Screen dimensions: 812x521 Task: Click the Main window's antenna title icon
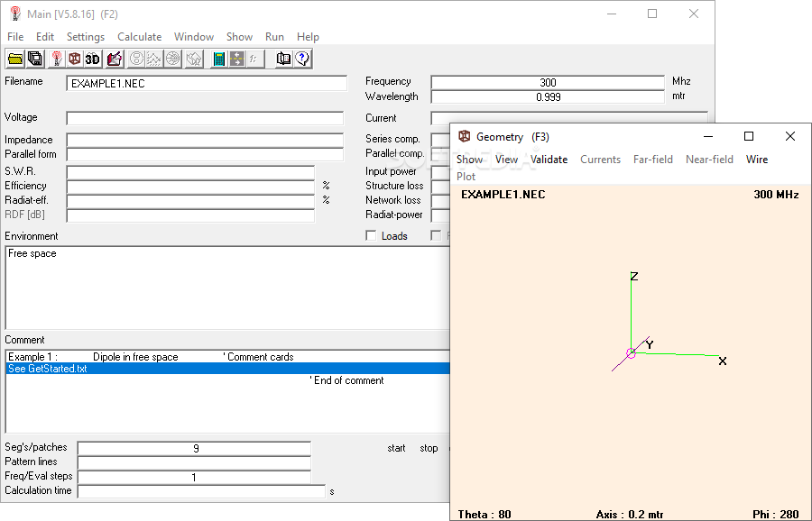(15, 14)
